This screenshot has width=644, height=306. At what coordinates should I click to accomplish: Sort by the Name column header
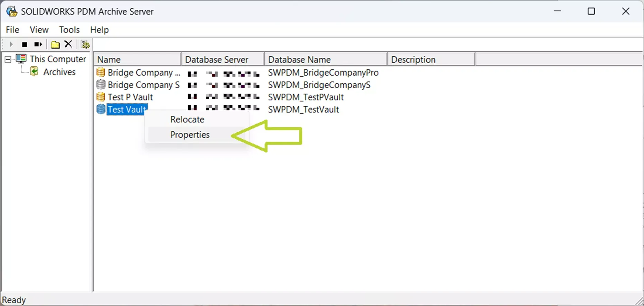137,59
